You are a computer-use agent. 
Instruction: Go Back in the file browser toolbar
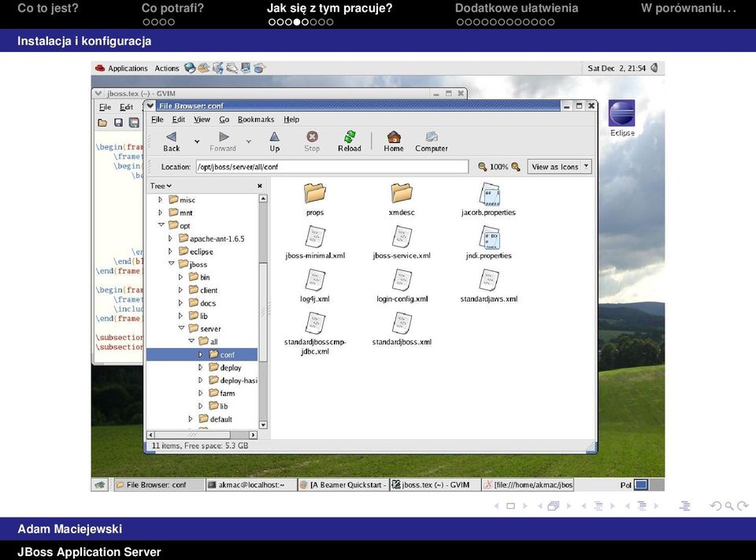[171, 142]
